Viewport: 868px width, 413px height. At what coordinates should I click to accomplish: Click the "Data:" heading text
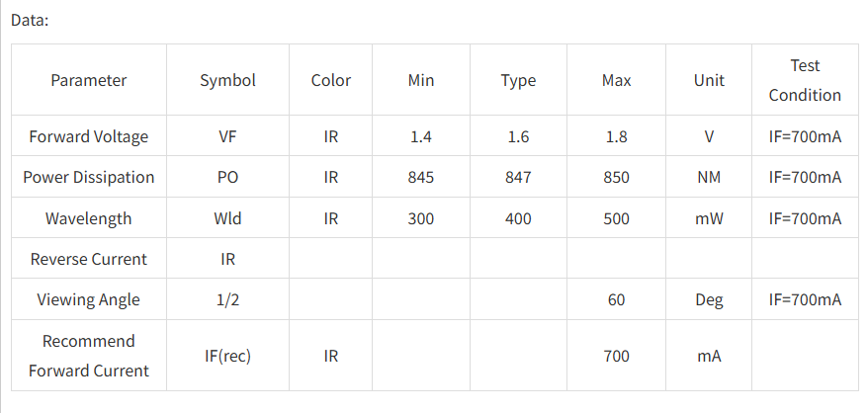point(30,20)
